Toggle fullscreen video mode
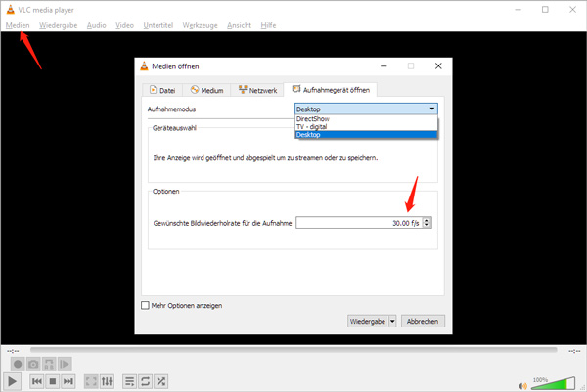This screenshot has height=392, width=587. click(x=91, y=380)
